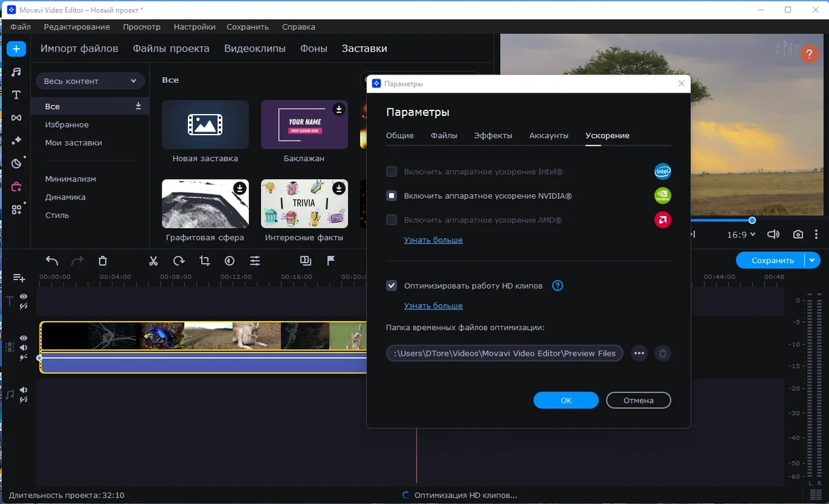This screenshot has height=504, width=829.
Task: Click the audio clip volume line handle
Action: [39, 358]
